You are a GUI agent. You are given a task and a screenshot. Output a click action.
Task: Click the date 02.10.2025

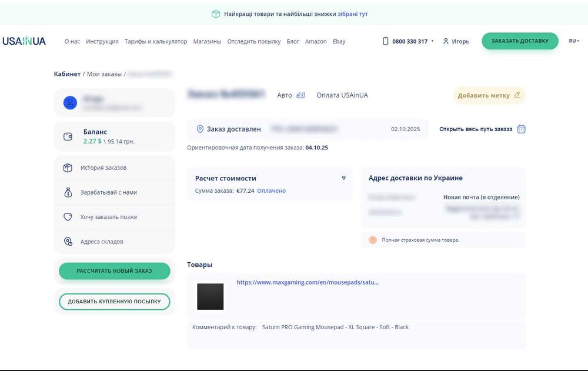(x=405, y=129)
